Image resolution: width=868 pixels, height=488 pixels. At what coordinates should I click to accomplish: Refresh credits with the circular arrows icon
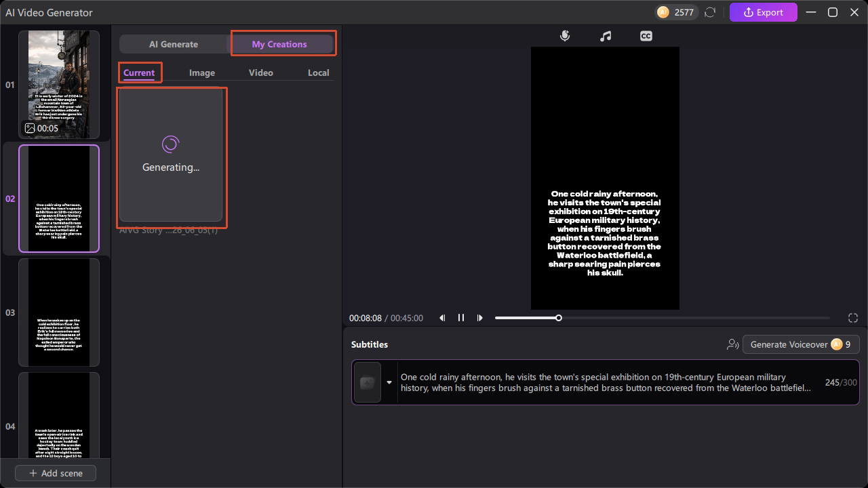710,12
